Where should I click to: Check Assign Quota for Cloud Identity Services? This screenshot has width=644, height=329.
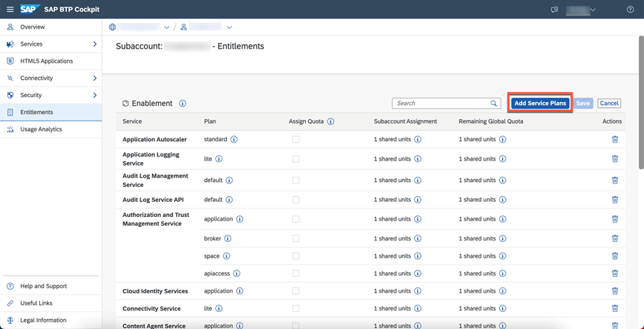[x=296, y=290]
